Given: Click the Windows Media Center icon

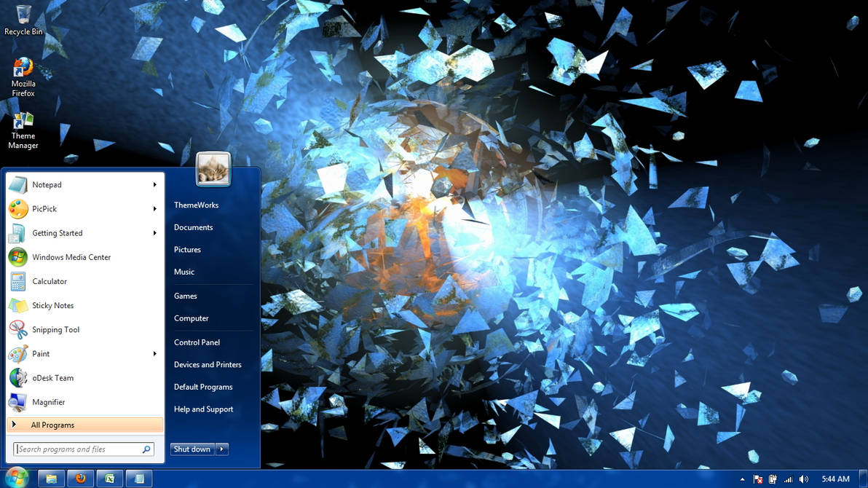Looking at the screenshot, I should click(x=17, y=257).
